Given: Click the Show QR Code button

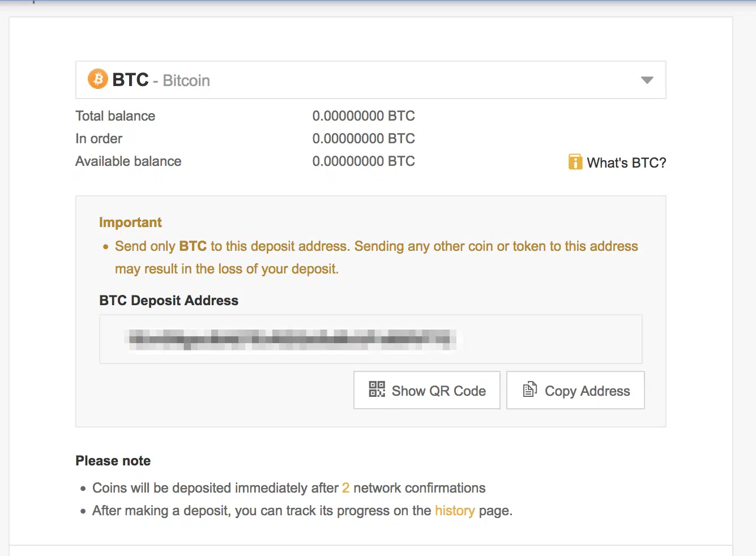Looking at the screenshot, I should point(426,390).
